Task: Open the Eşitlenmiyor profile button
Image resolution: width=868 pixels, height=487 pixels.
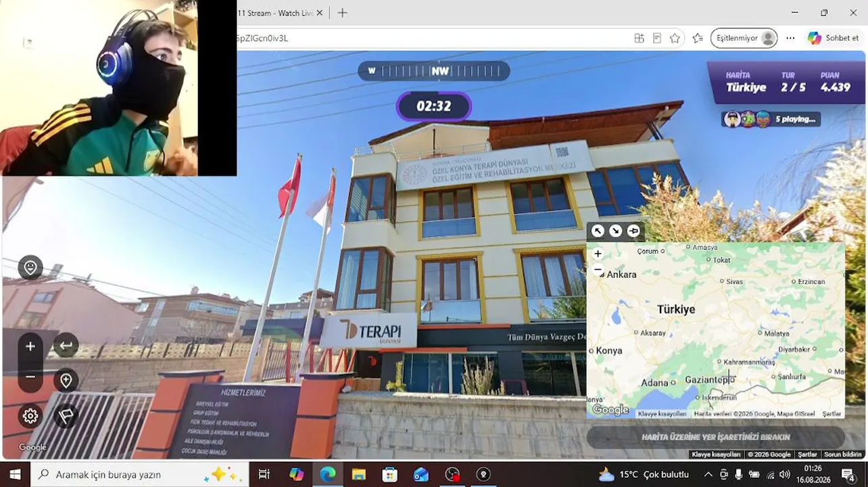Action: [x=744, y=39]
